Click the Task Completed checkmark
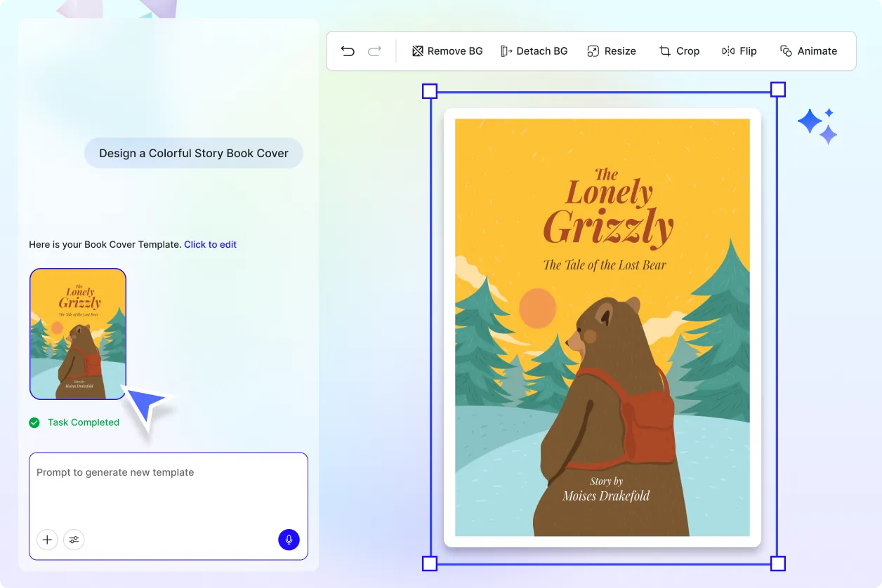This screenshot has width=882, height=588. point(34,422)
